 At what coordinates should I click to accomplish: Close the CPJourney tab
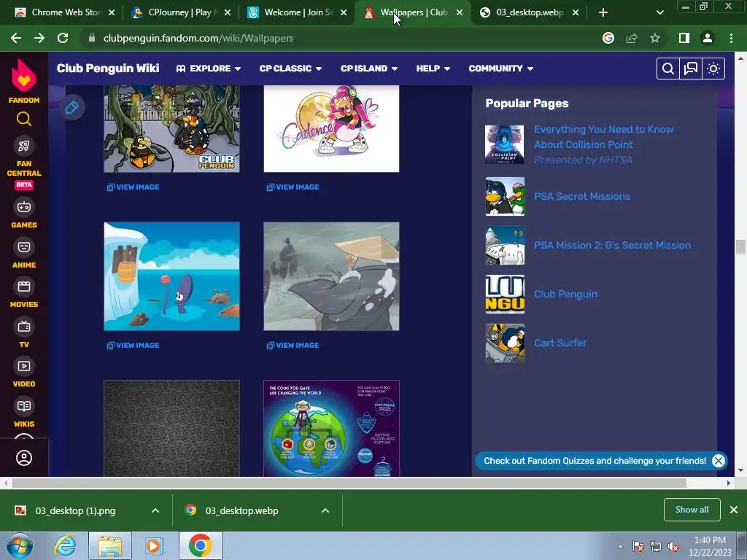[228, 12]
